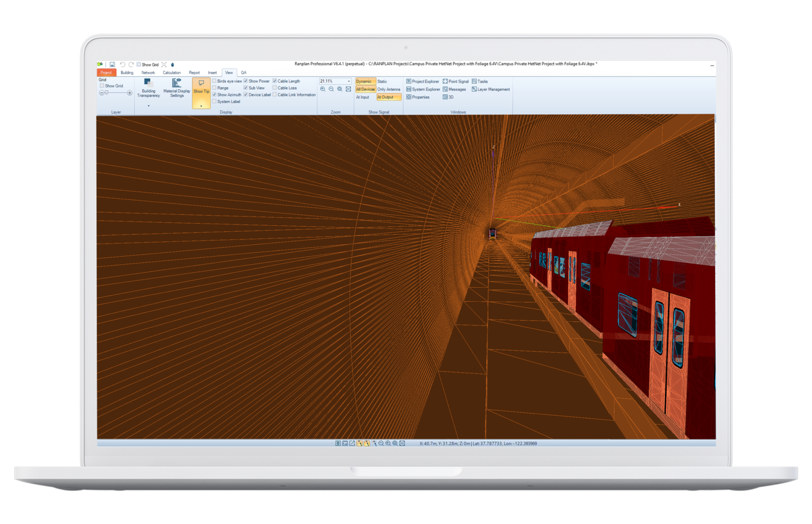
Task: Open Layer Management window
Action: coord(491,89)
